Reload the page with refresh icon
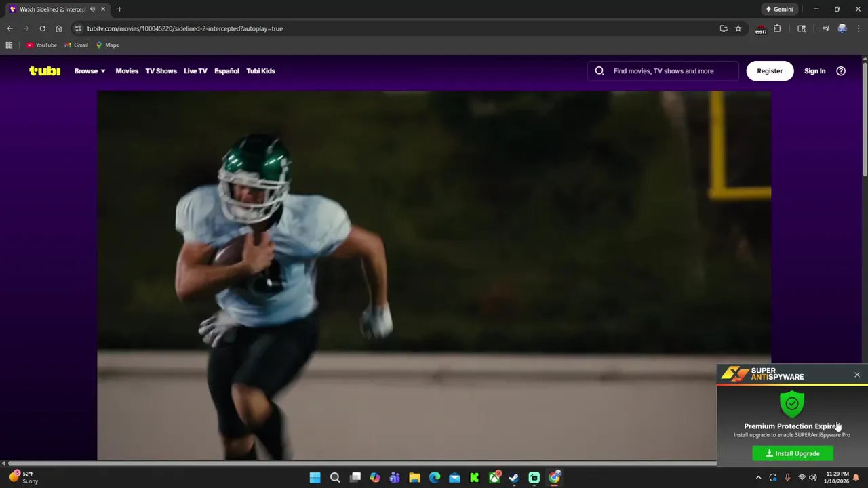 pos(42,28)
